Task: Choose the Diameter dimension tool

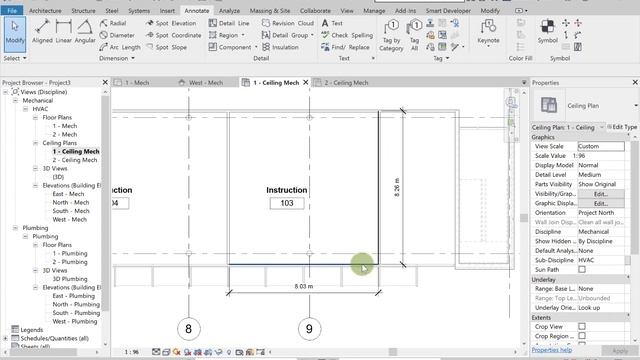Action: [x=117, y=35]
